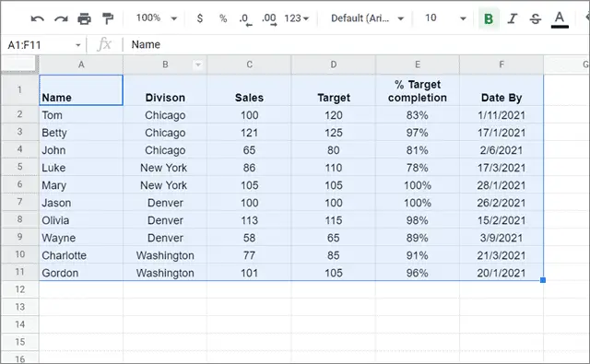Click the date 17/3/2021
590x364 pixels.
(501, 168)
